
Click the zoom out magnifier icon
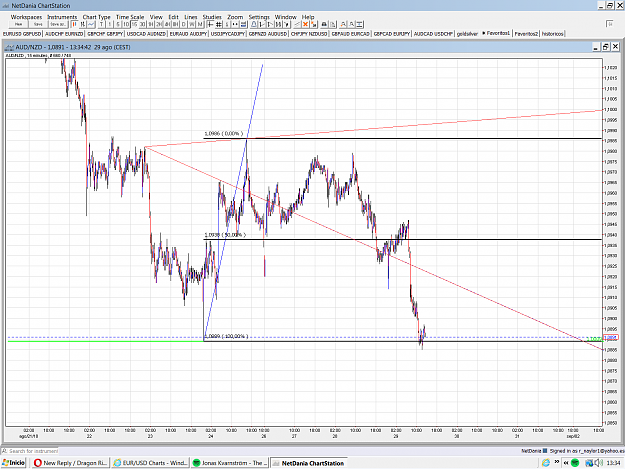[x=352, y=24]
